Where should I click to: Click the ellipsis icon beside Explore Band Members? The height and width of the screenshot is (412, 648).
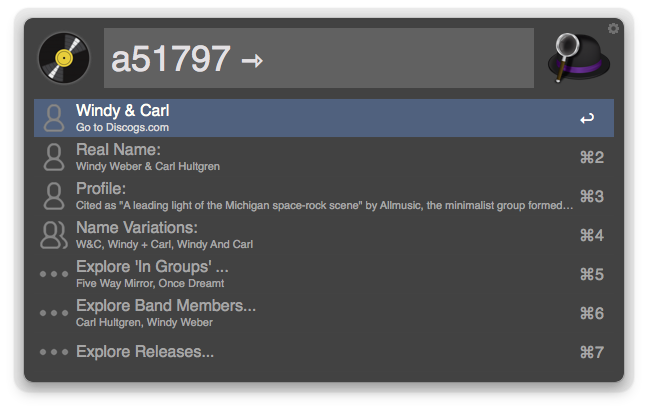pos(54,313)
